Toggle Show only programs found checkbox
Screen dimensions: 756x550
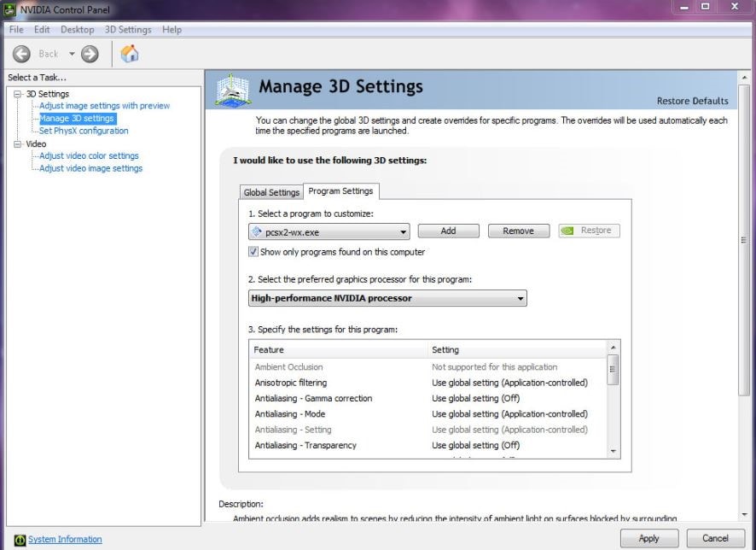[x=253, y=251]
